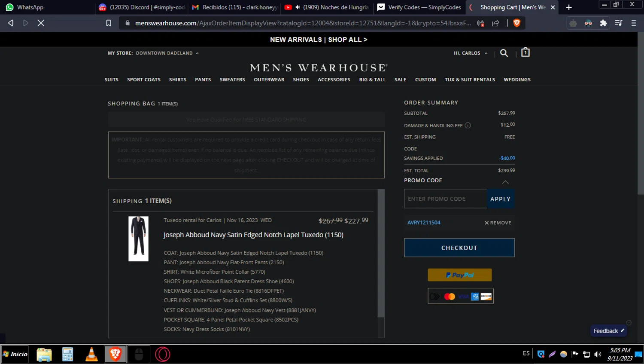Screen dimensions: 644x364
Task: Go forward in browser history
Action: pyautogui.click(x=26, y=23)
